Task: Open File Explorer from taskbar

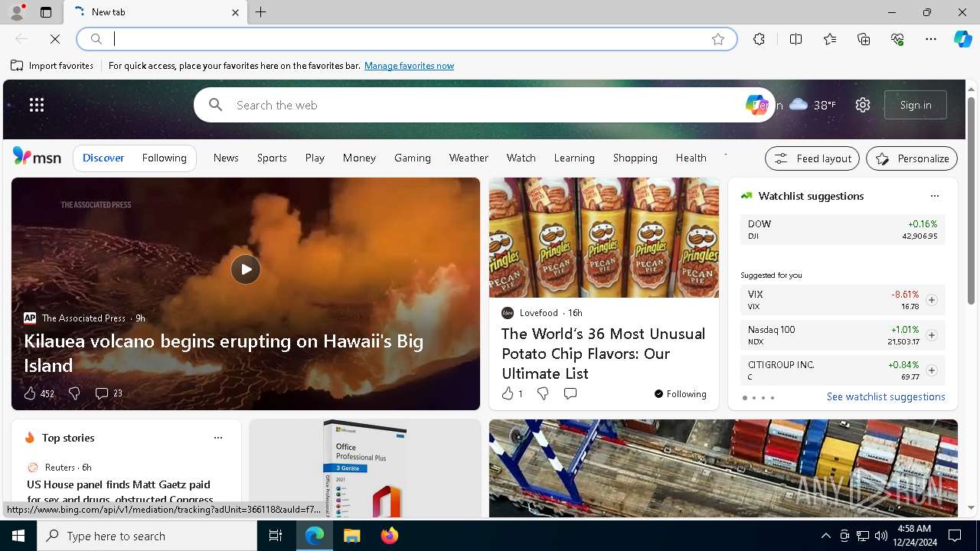Action: point(351,536)
